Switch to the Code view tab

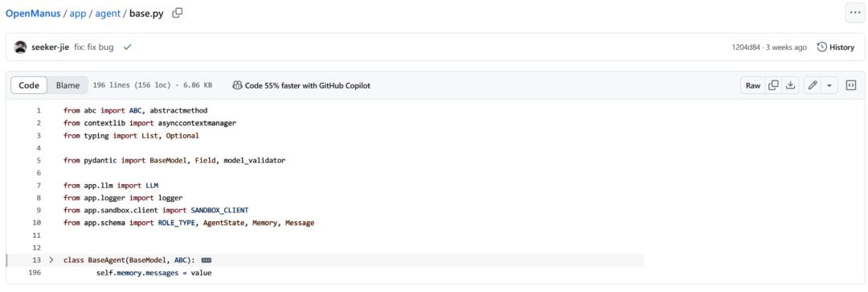(29, 85)
